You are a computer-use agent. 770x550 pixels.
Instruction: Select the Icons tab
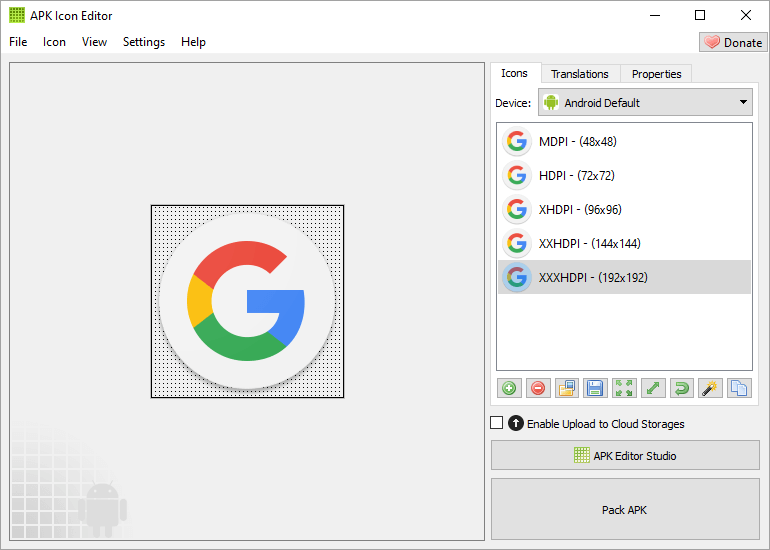coord(515,73)
